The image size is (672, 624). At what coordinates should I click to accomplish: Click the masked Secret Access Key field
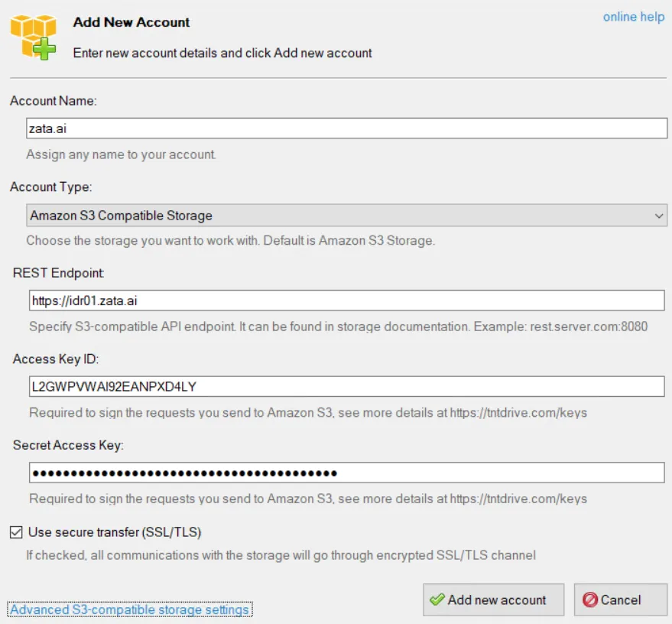pyautogui.click(x=346, y=473)
